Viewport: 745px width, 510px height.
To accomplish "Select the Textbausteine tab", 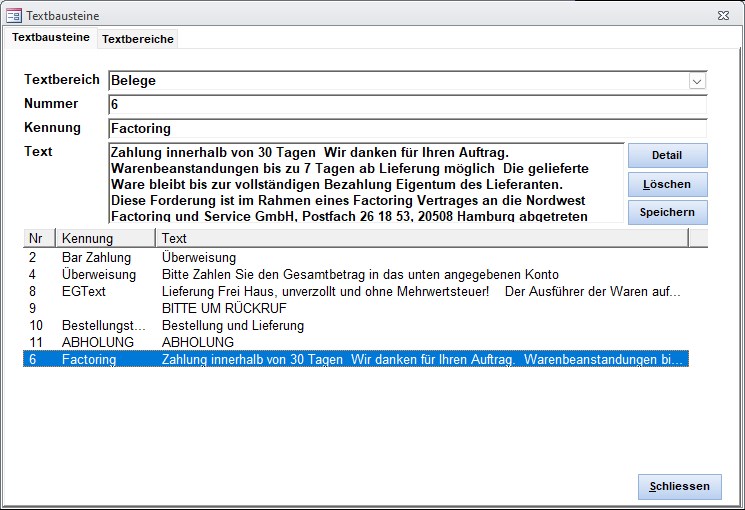I will point(50,37).
